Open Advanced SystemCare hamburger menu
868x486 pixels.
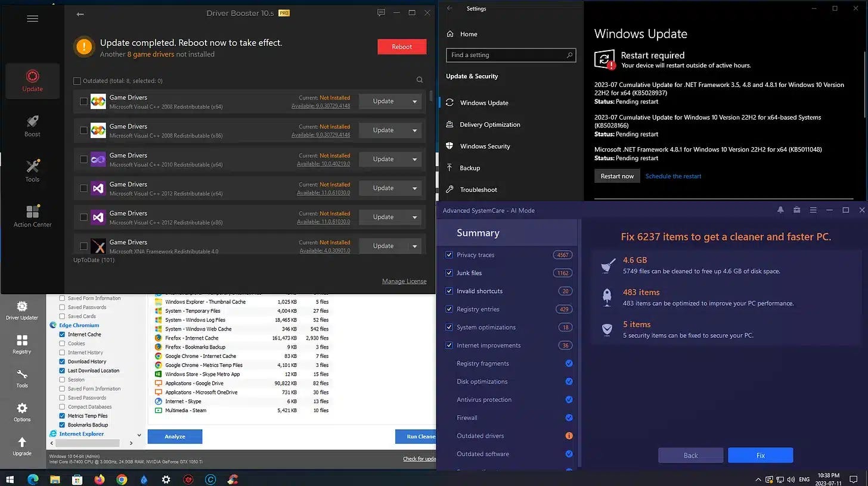pos(813,210)
